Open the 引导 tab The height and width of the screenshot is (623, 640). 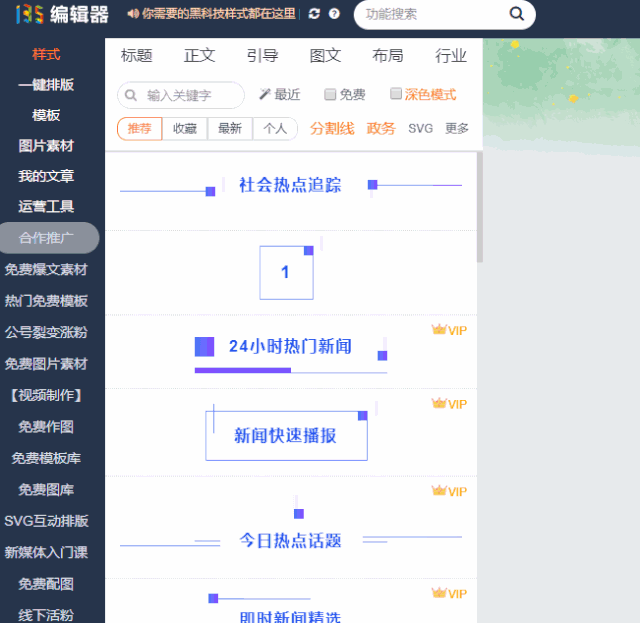point(262,56)
